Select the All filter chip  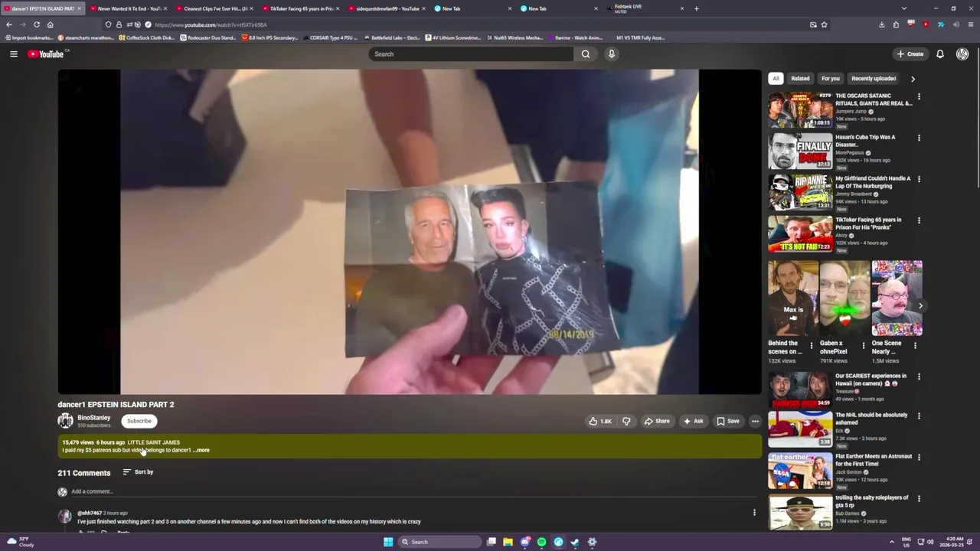[x=776, y=78]
